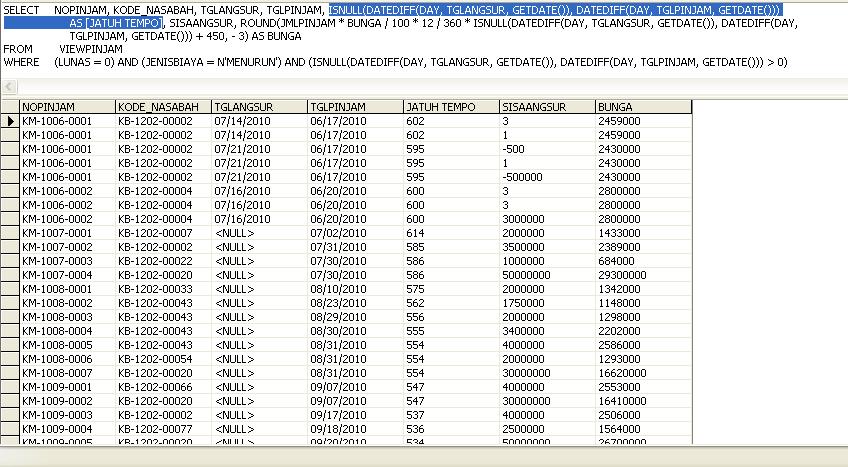Image resolution: width=848 pixels, height=467 pixels.
Task: Click the KM-1007-0003 cell
Action: [x=68, y=261]
